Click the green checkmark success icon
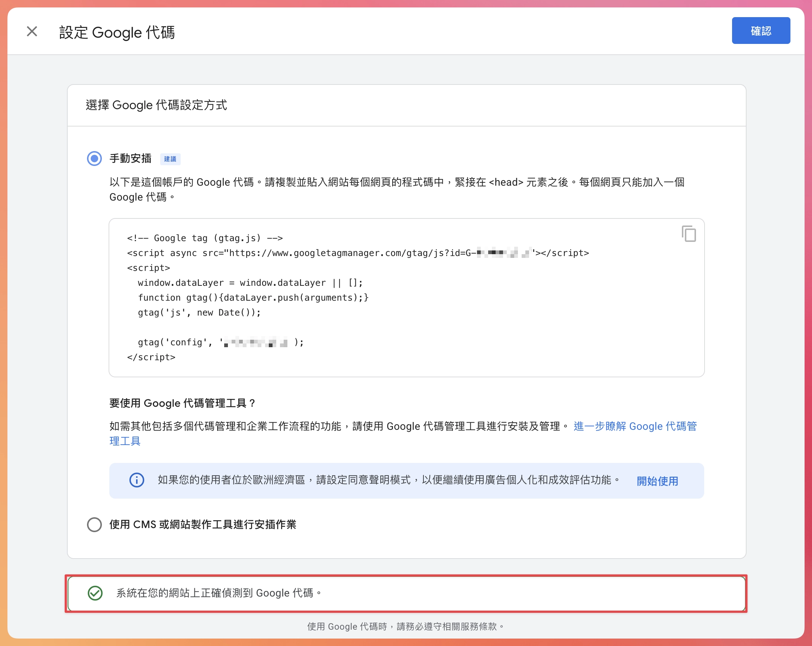Image resolution: width=812 pixels, height=646 pixels. pos(94,593)
